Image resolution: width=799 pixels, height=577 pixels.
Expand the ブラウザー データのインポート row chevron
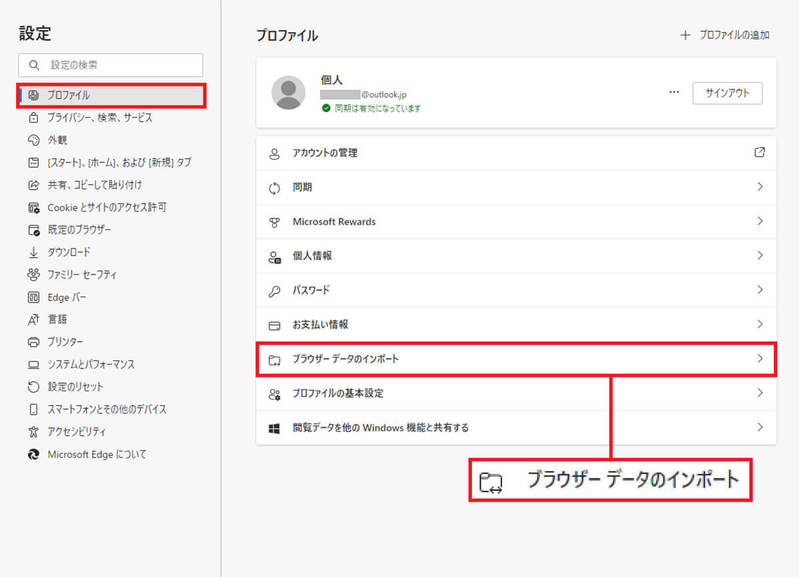pos(760,358)
